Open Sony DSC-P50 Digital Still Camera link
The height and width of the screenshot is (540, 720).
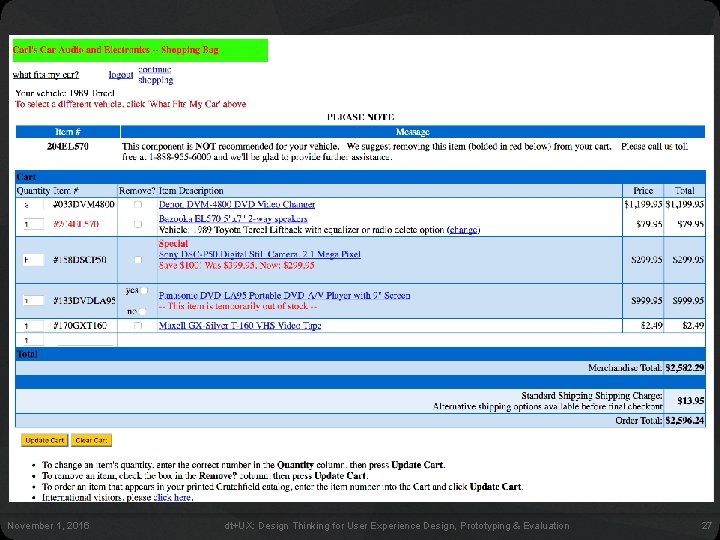260,254
